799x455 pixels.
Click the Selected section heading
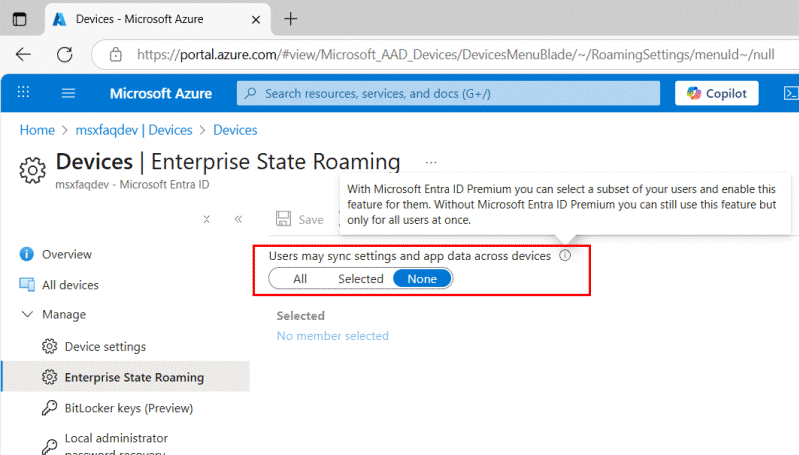click(301, 316)
